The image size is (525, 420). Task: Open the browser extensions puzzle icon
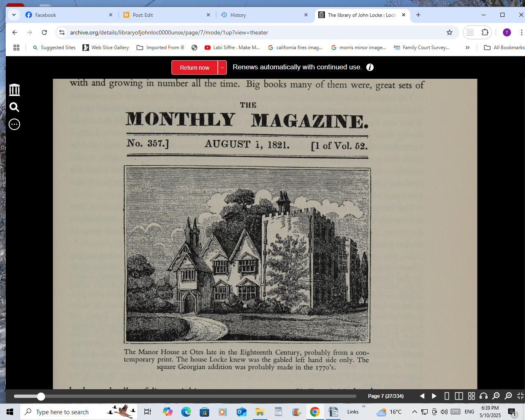[x=485, y=32]
